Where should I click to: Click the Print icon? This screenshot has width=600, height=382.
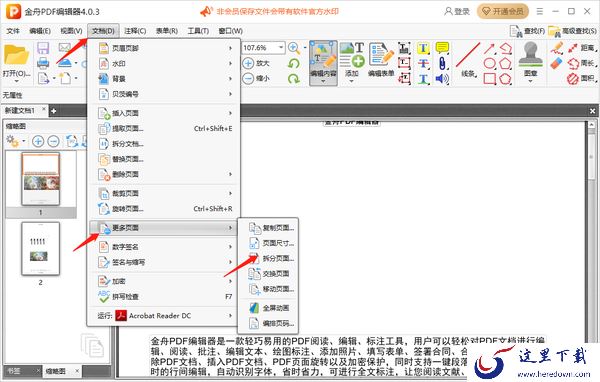pos(43,63)
